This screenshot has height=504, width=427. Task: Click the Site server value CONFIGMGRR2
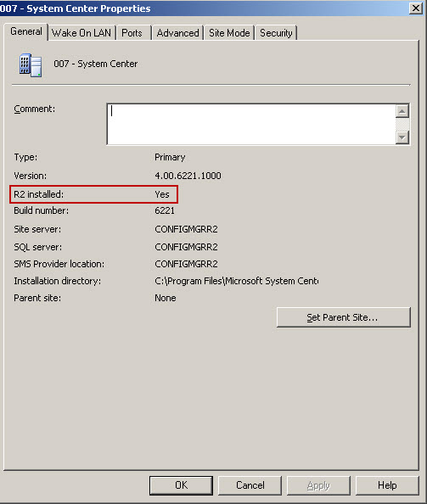coord(186,229)
